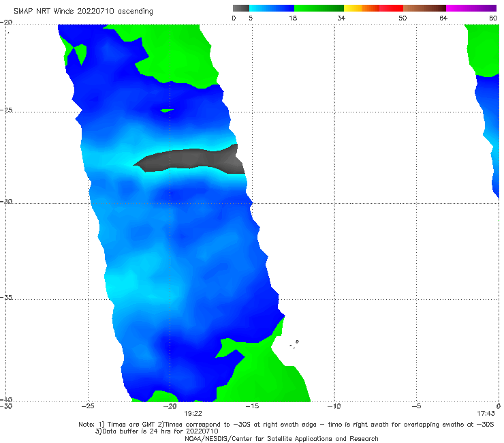Click the note '3)Data buffer is 24 hrs for 20220710'
Image resolution: width=504 pixels, height=443 pixels.
pos(157,431)
